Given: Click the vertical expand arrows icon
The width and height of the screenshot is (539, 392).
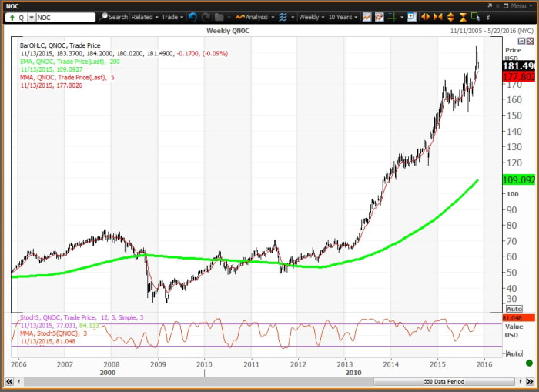Looking at the screenshot, I should pos(450,17).
